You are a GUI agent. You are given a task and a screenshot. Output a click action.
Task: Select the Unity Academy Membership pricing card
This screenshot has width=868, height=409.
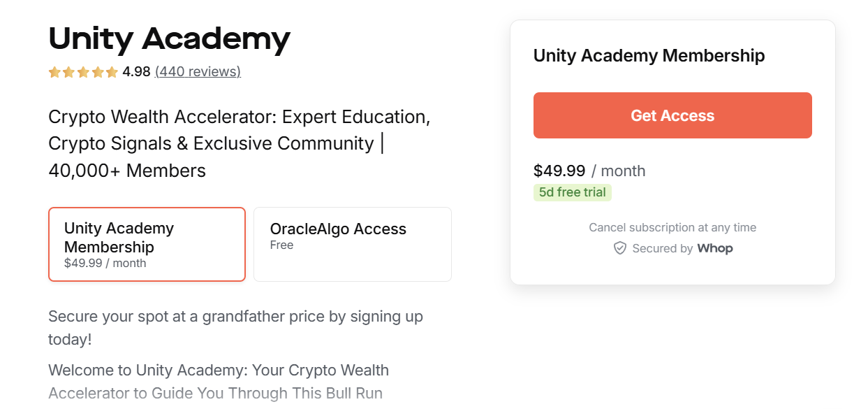pyautogui.click(x=147, y=244)
